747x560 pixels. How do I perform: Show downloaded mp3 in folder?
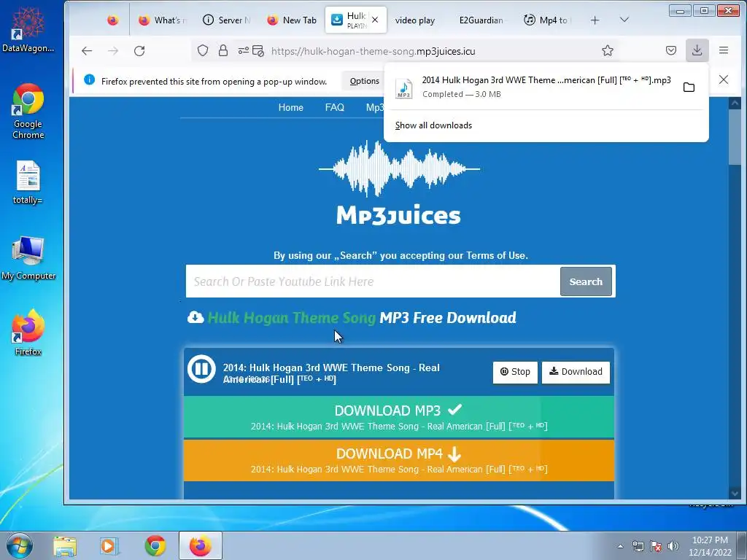coord(689,87)
